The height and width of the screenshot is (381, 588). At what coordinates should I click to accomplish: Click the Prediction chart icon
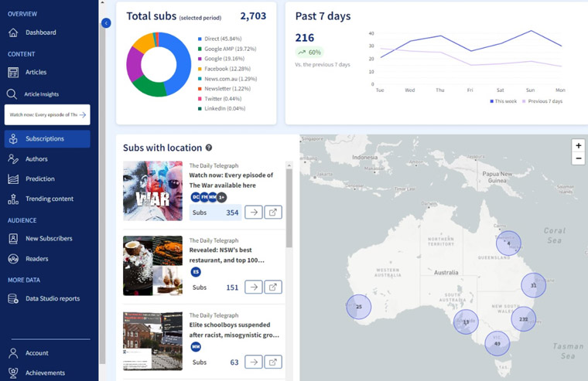point(13,179)
